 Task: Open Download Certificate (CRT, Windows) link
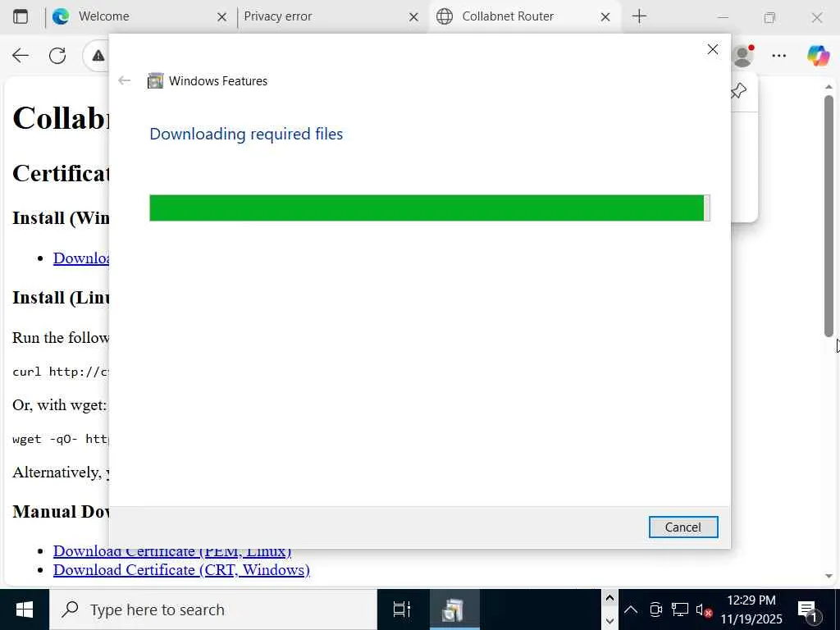click(x=181, y=569)
